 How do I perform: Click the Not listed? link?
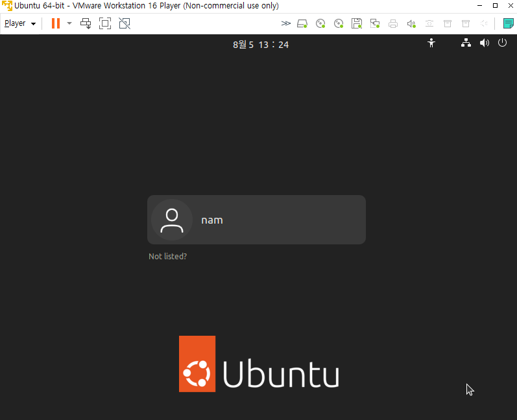tap(167, 256)
